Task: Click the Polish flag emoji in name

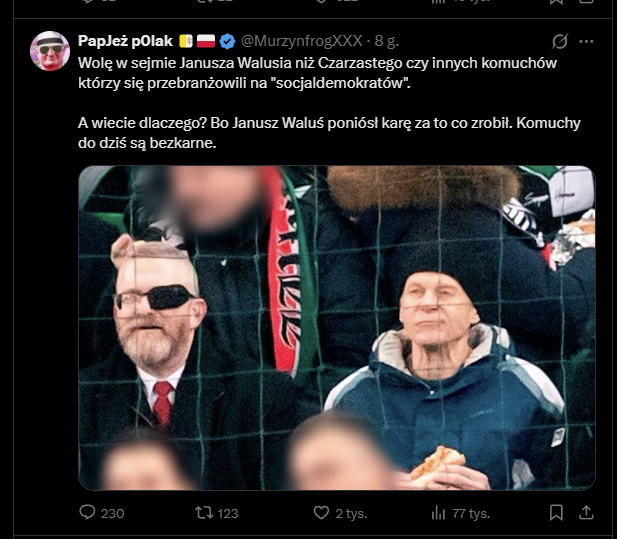Action: tap(206, 41)
